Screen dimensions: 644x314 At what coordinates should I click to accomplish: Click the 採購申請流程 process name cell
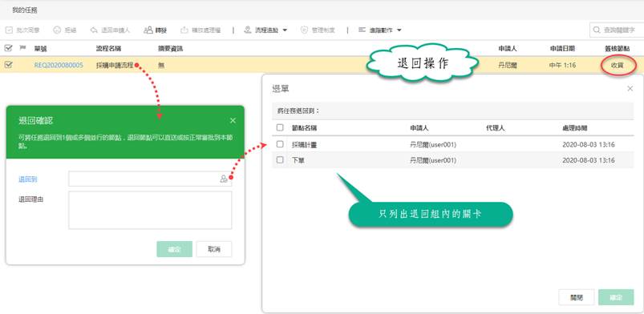115,65
